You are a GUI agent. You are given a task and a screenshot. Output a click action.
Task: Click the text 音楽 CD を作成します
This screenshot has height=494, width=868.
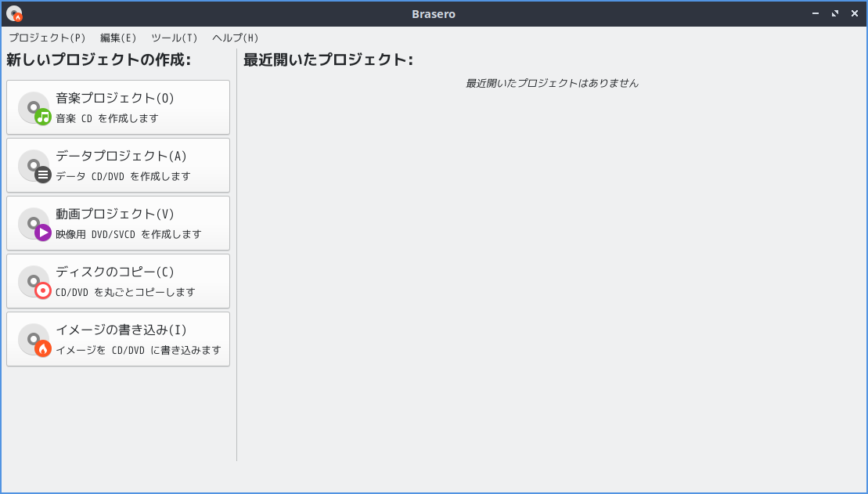(107, 118)
